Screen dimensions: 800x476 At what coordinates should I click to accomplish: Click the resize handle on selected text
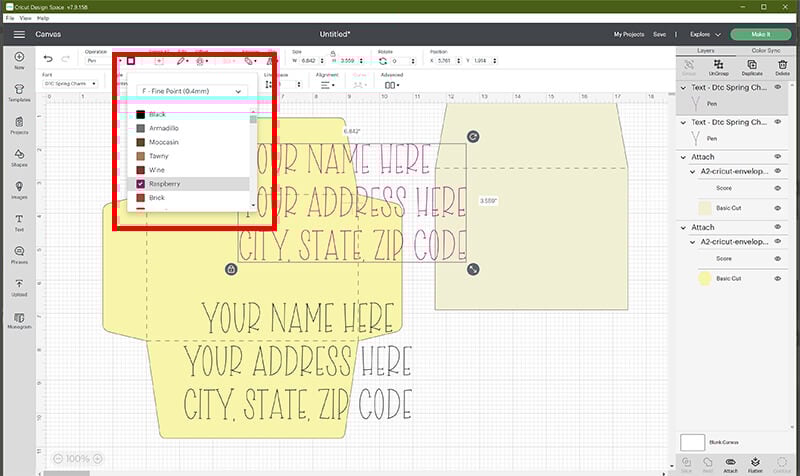(x=473, y=269)
